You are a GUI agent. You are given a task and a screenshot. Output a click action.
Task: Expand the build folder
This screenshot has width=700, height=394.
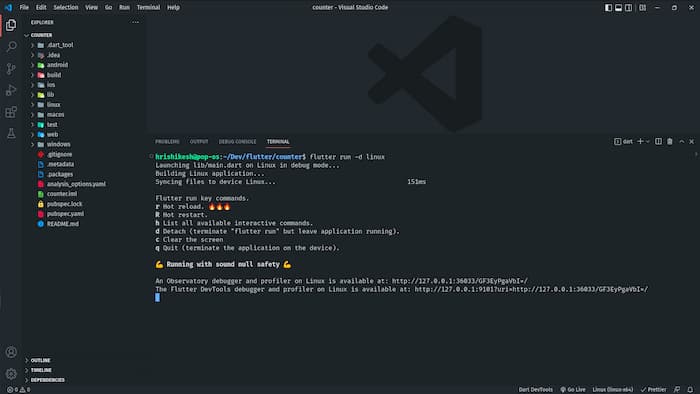click(54, 75)
